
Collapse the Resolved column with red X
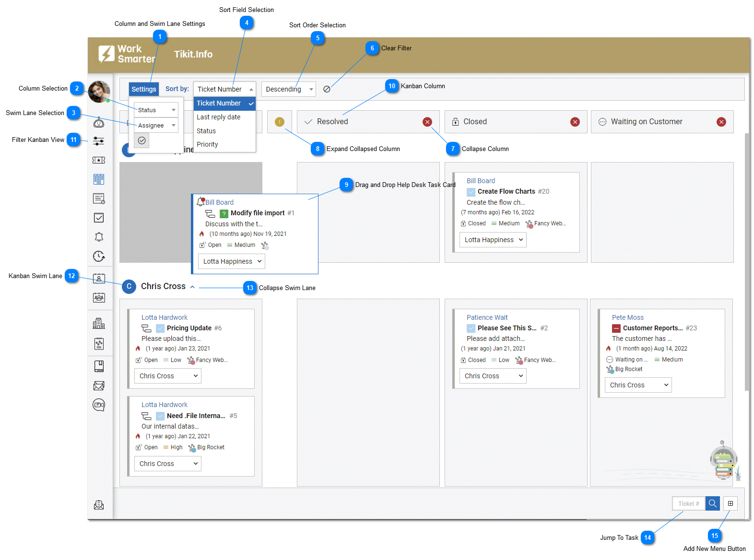[x=427, y=122]
